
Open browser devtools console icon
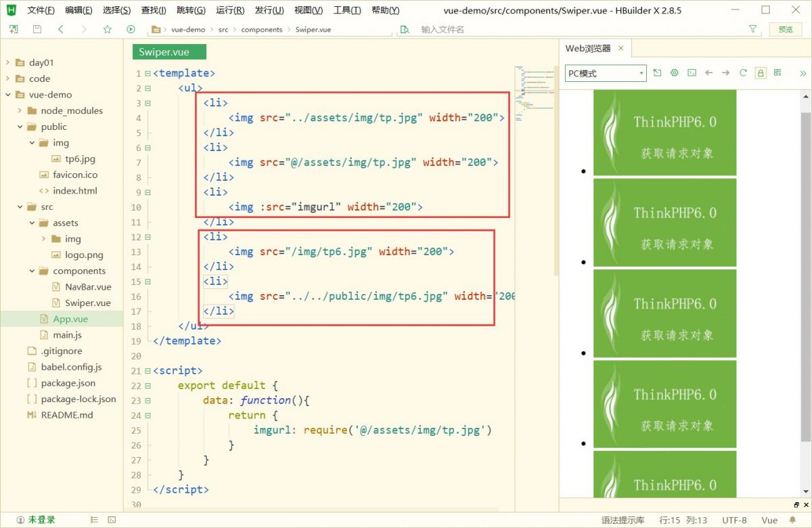(692, 72)
